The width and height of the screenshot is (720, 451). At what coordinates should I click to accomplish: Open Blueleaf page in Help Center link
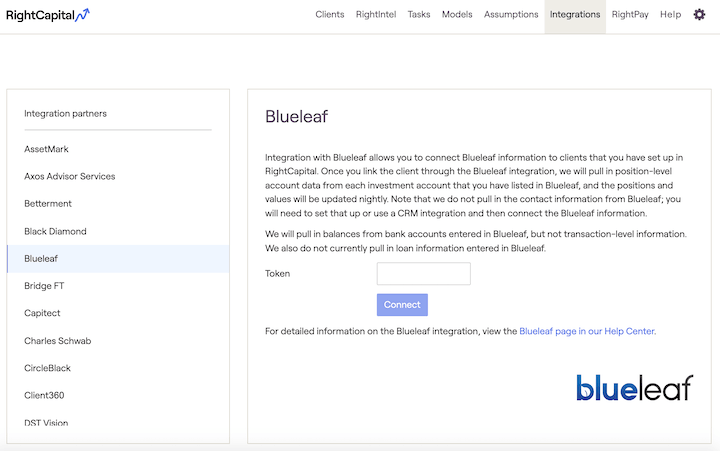pyautogui.click(x=587, y=331)
